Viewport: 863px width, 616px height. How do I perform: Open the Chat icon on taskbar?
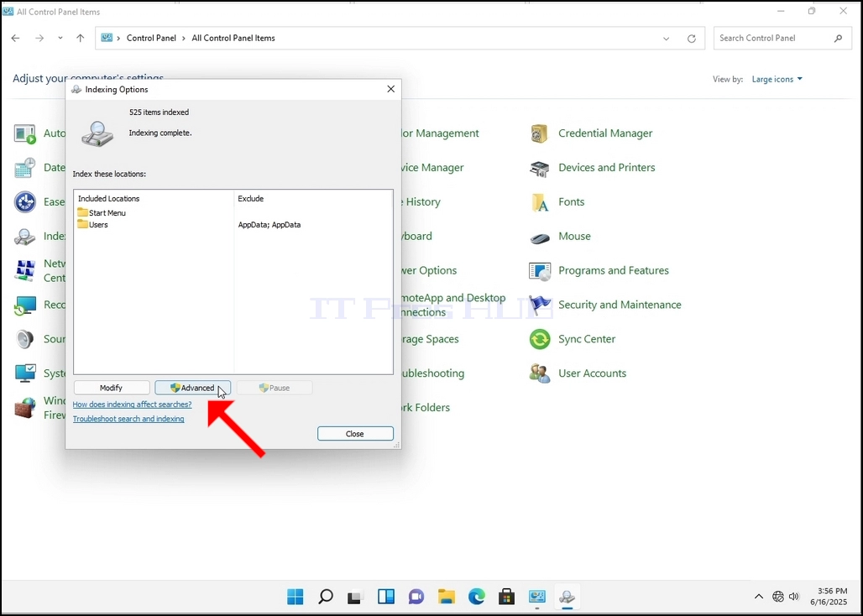[x=416, y=596]
